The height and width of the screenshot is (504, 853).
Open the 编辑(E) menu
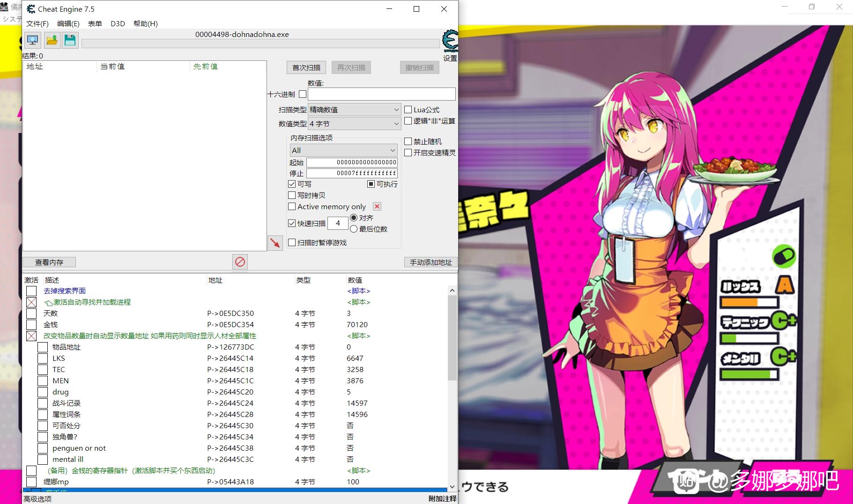(68, 23)
